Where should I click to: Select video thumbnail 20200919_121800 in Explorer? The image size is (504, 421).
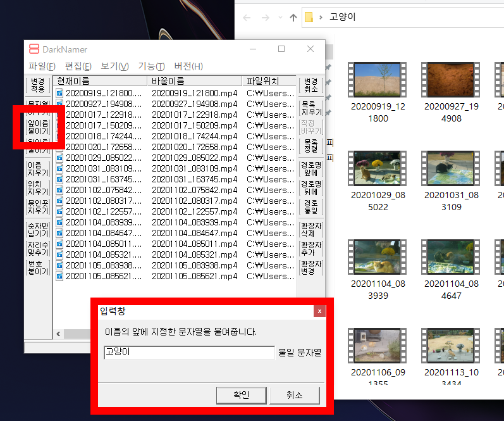(x=378, y=80)
